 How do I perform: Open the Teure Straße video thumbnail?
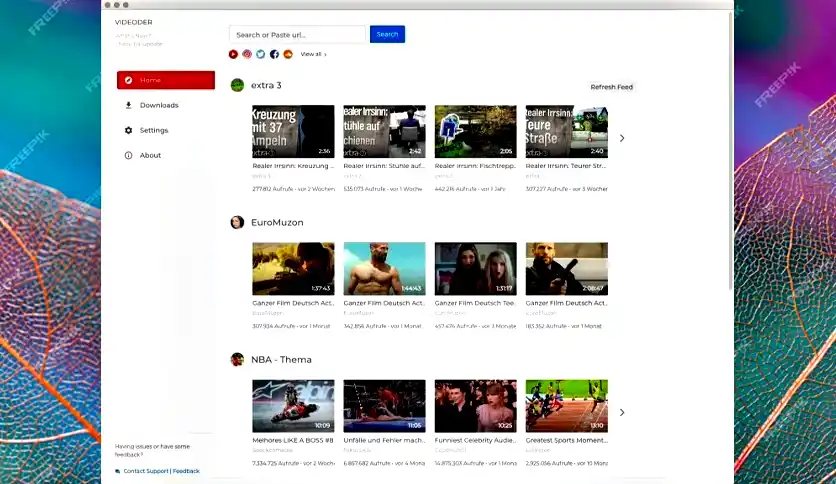coord(567,132)
